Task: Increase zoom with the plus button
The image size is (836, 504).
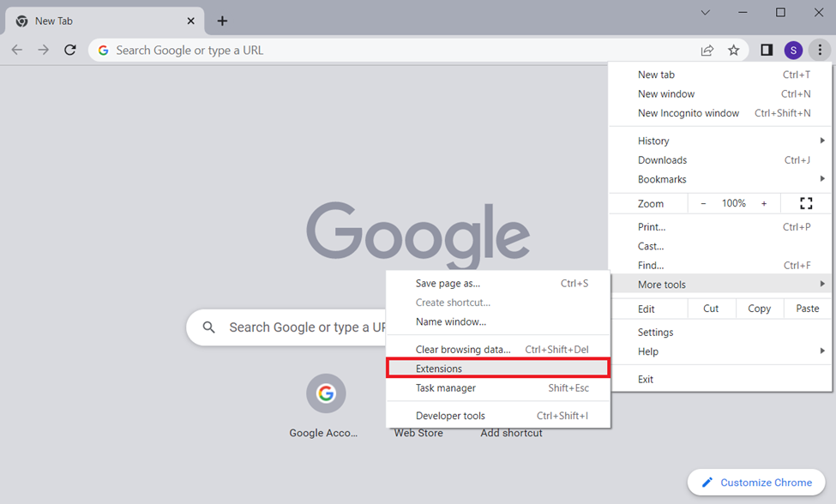Action: click(x=764, y=203)
